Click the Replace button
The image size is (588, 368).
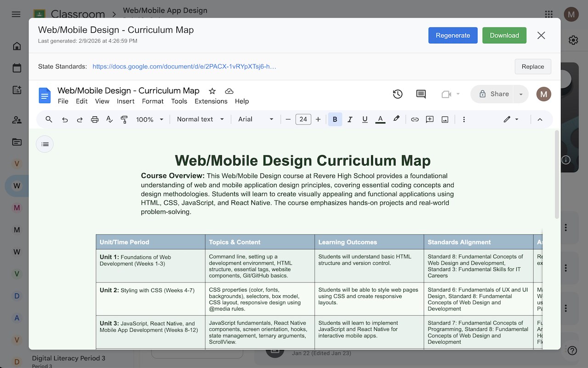click(x=533, y=67)
